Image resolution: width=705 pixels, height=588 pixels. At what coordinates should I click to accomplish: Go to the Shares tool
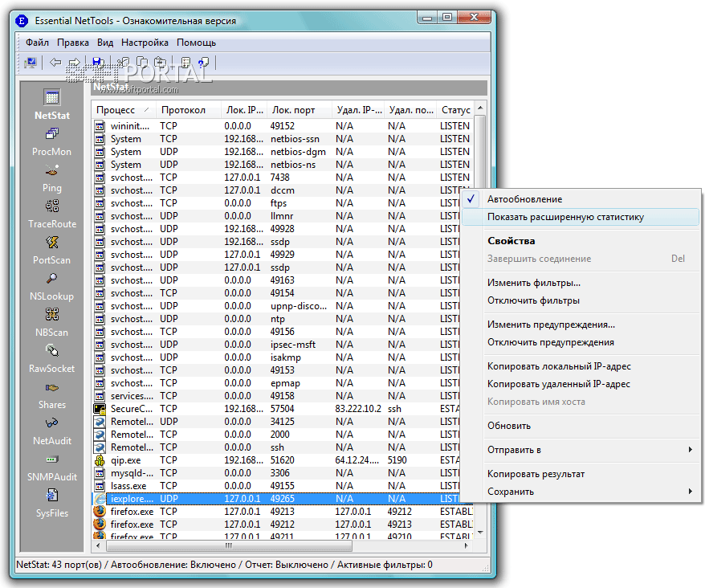[52, 395]
